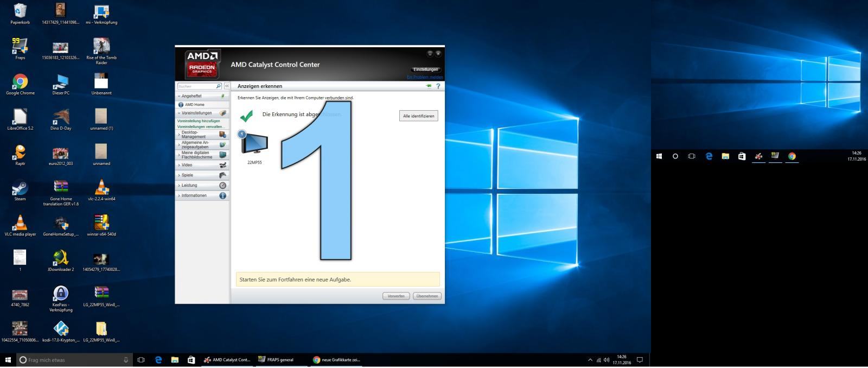This screenshot has height=368, width=868.
Task: Select the Dino D-Day desktop icon
Action: (x=61, y=120)
